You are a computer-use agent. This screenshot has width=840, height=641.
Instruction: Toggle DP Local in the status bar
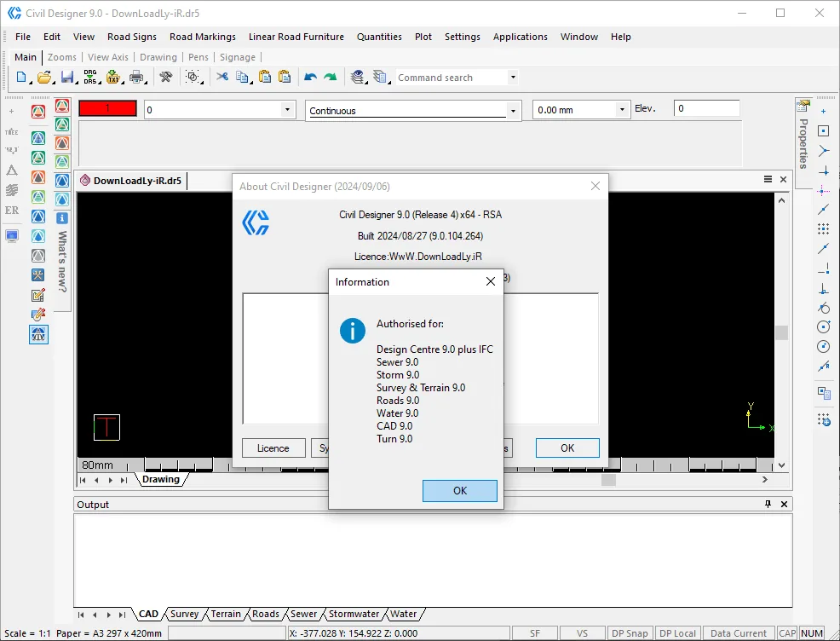pos(677,633)
